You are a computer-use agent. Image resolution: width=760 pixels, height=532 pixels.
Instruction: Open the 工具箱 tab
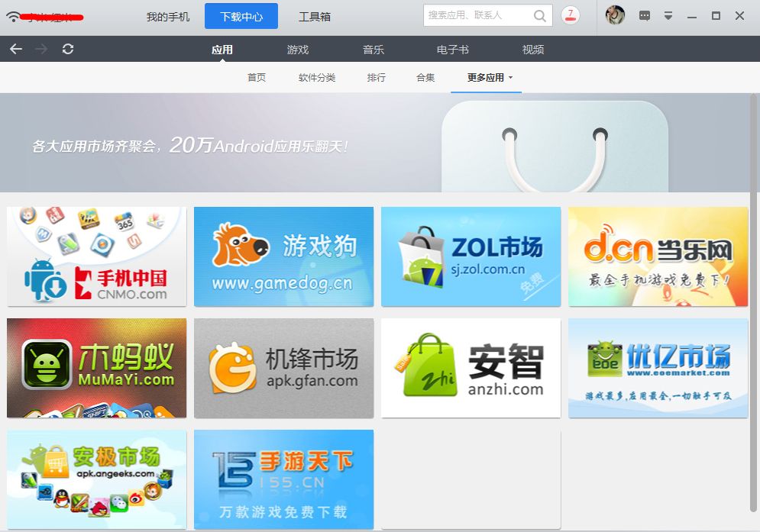[x=315, y=17]
